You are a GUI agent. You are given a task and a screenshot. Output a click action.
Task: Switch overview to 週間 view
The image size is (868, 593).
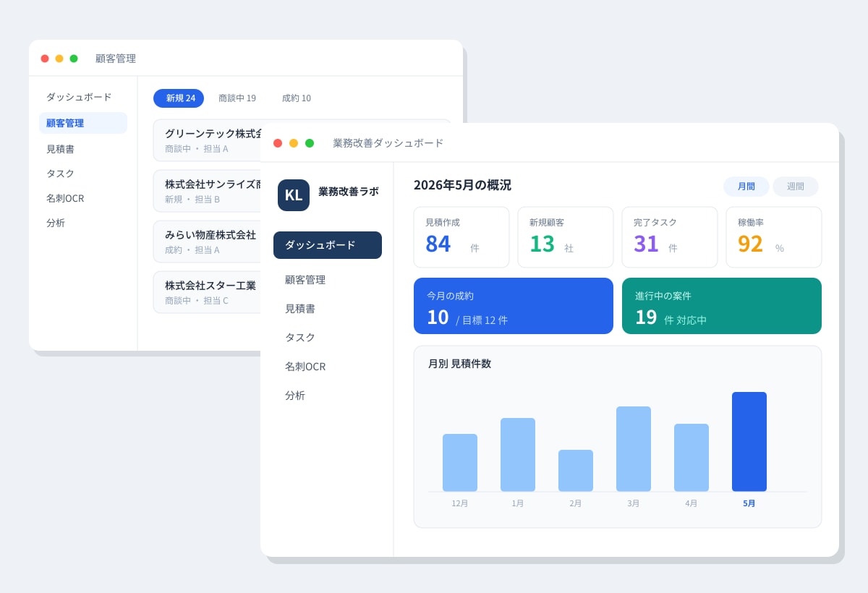tap(796, 187)
